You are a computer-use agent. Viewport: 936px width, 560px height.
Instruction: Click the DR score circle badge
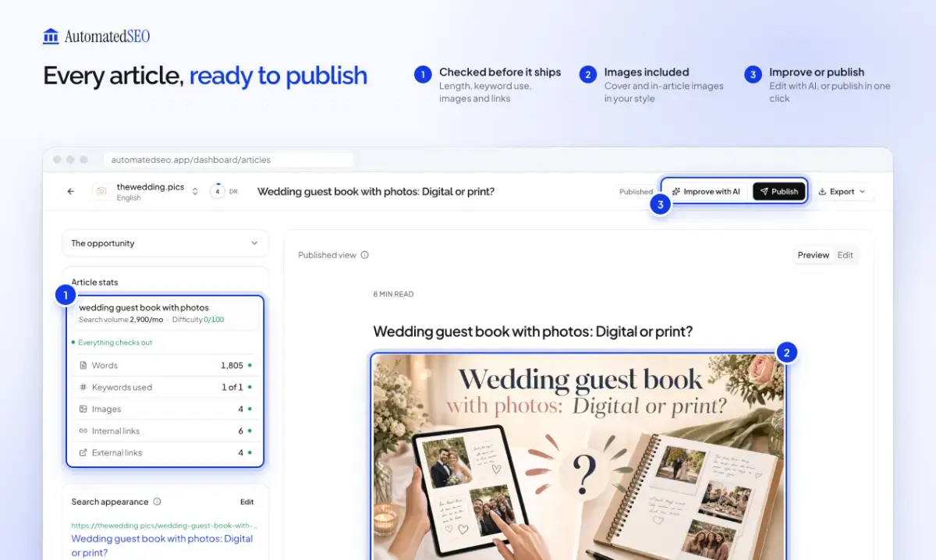(218, 192)
